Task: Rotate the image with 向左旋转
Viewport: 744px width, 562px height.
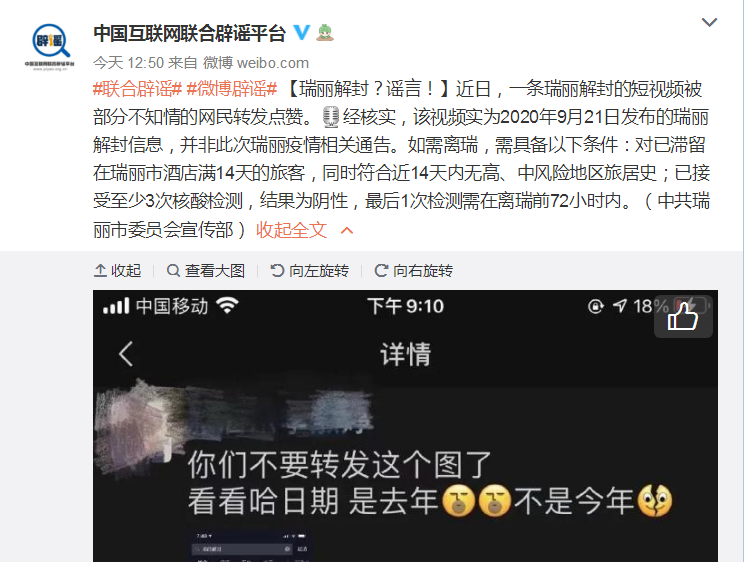Action: (x=310, y=271)
